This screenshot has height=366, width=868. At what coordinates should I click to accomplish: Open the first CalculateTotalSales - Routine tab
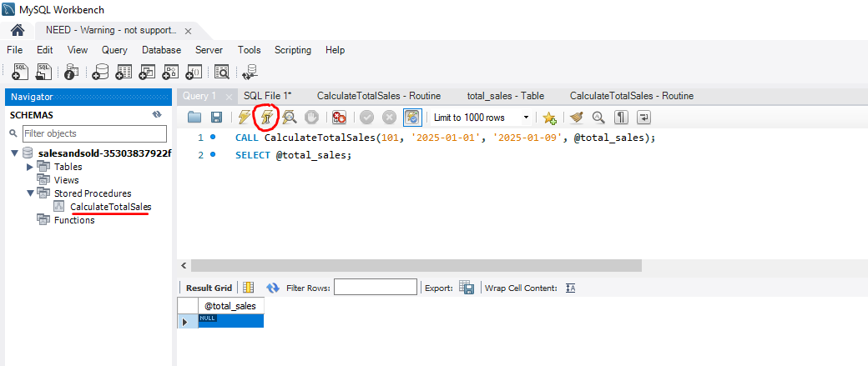[379, 96]
